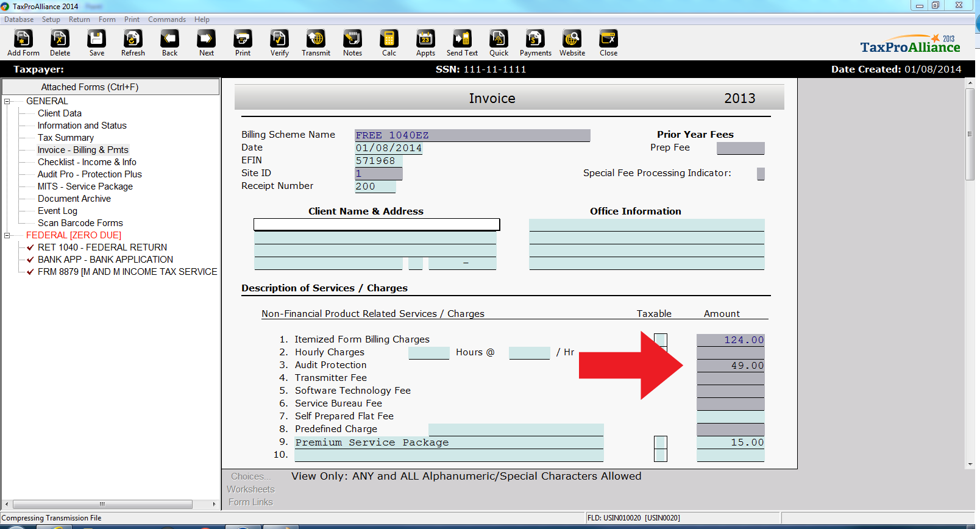Open the Commands menu
The width and height of the screenshot is (980, 529).
pyautogui.click(x=167, y=20)
